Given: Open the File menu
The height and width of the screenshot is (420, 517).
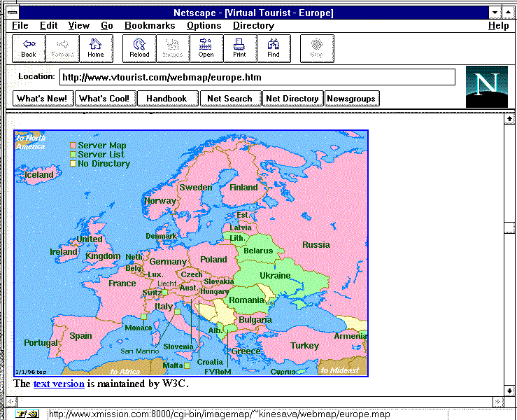Looking at the screenshot, I should (20, 25).
